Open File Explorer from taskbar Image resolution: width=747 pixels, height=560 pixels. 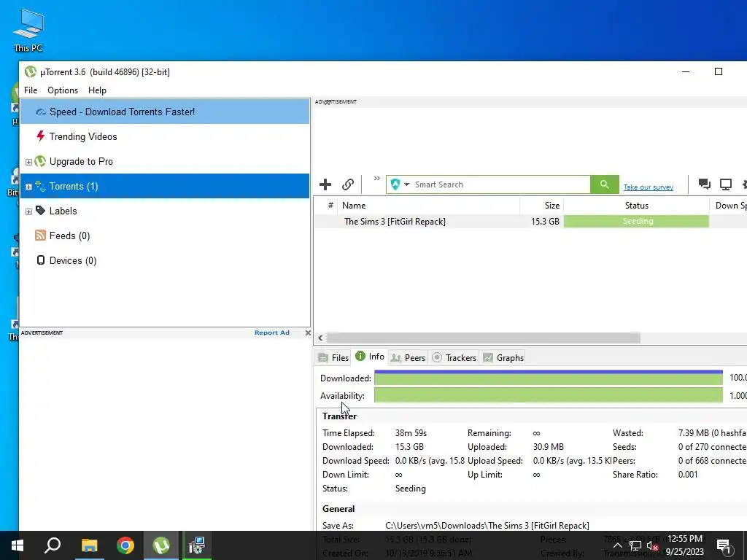89,545
